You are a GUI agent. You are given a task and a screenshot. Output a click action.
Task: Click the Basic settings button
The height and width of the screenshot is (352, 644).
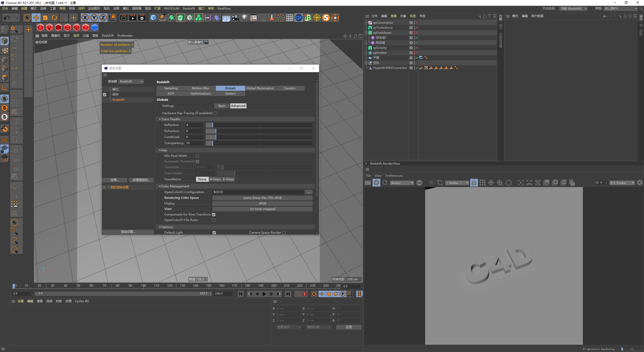point(222,106)
